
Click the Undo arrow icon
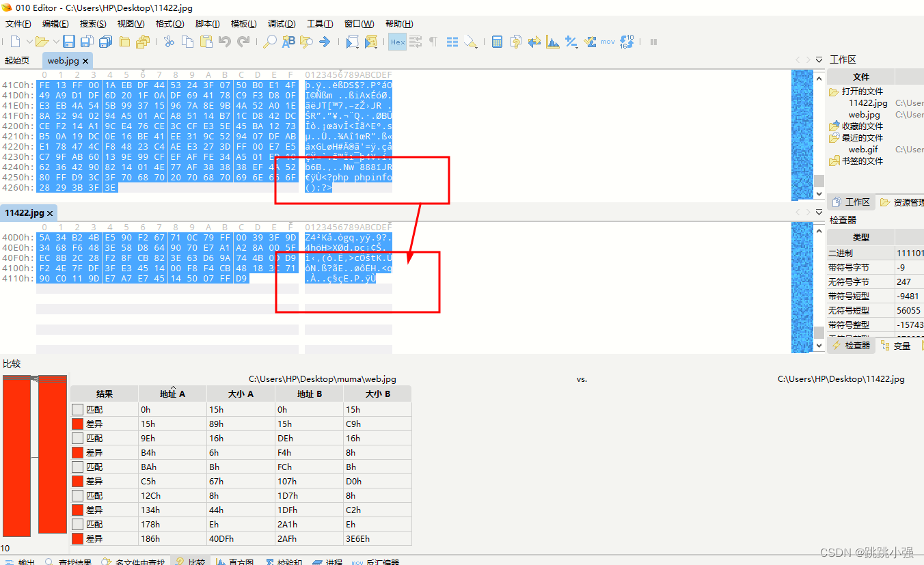click(224, 42)
